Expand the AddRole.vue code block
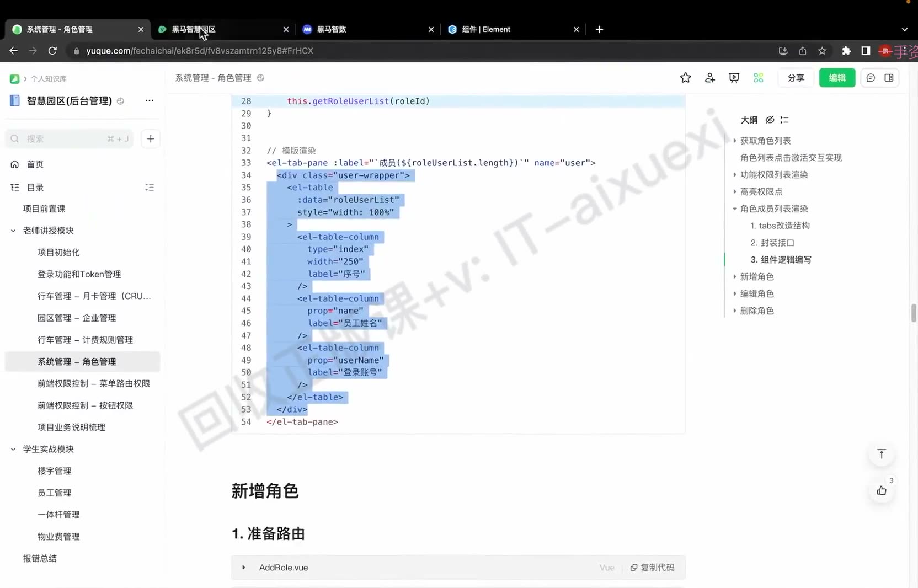918x588 pixels. [244, 568]
